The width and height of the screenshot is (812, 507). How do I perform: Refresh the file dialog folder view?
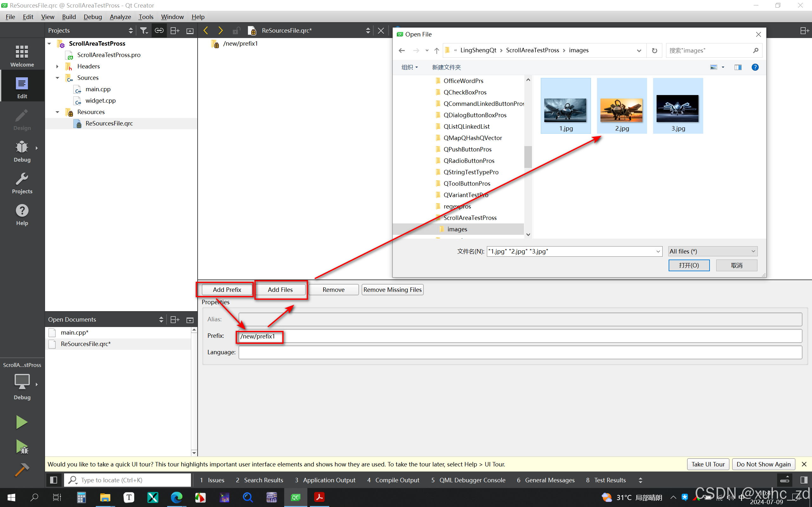tap(654, 50)
